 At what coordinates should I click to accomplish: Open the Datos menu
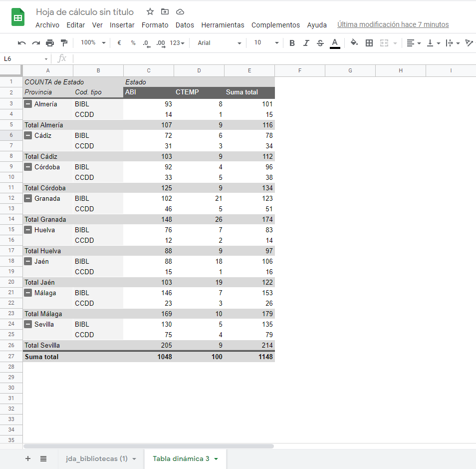coord(185,25)
